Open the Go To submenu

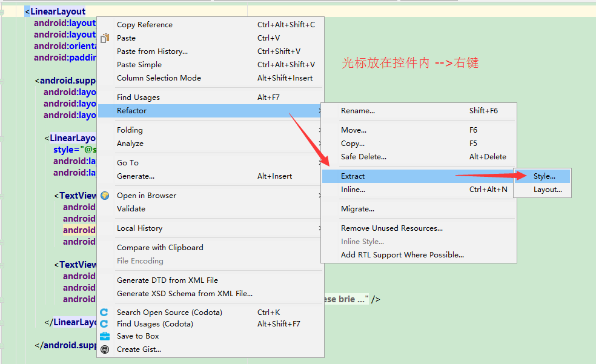pos(210,163)
